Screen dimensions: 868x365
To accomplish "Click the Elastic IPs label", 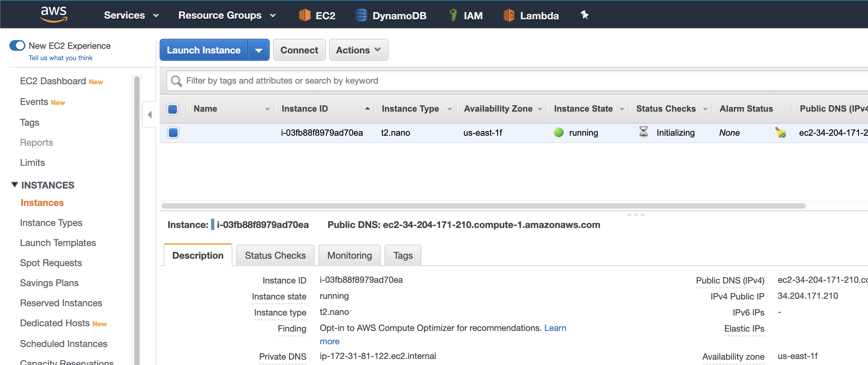I will point(744,328).
